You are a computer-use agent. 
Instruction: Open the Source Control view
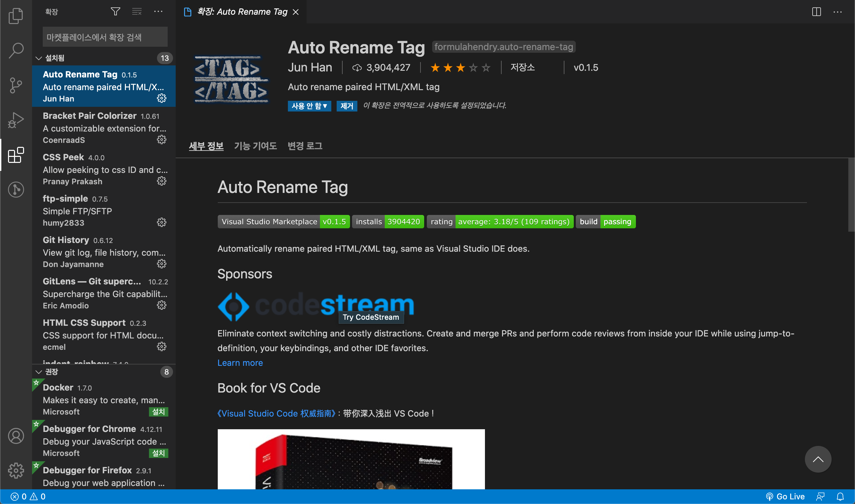tap(16, 85)
